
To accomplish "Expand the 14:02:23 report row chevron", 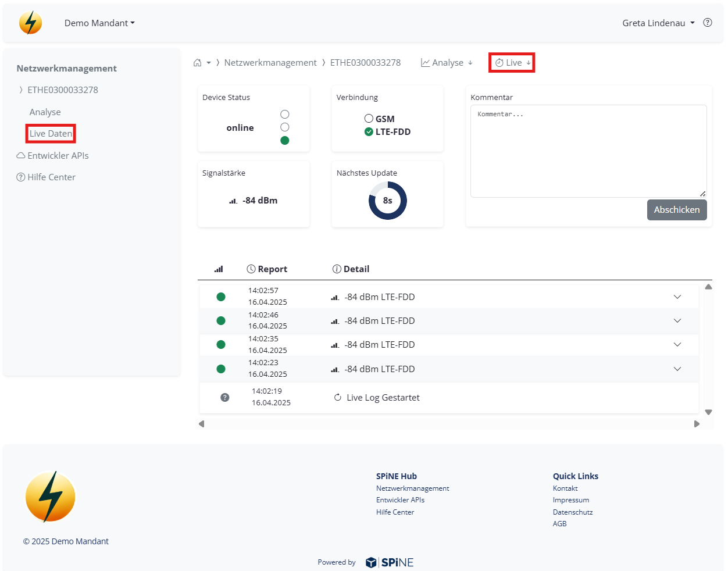I will point(677,369).
